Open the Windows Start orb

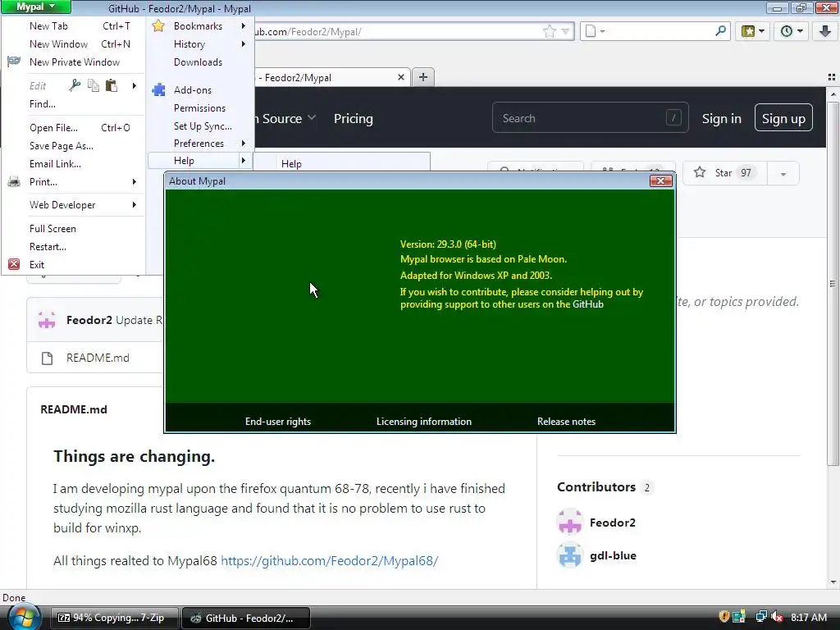[23, 617]
